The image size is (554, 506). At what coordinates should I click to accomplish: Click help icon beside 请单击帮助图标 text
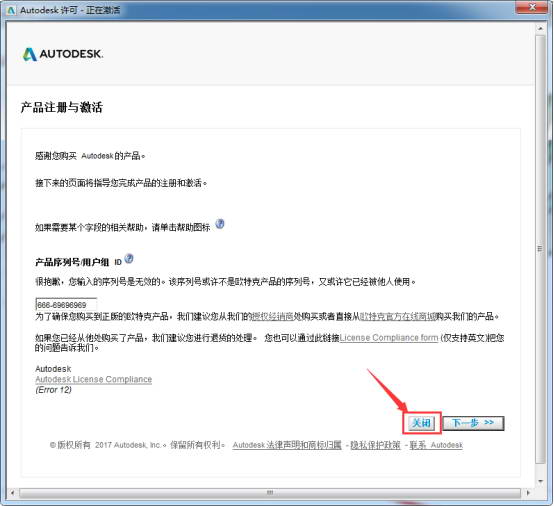click(x=220, y=224)
